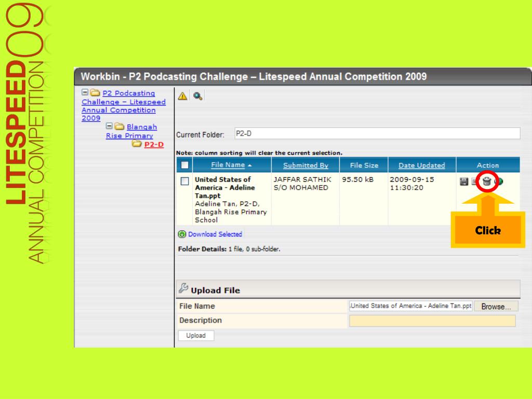The width and height of the screenshot is (532, 399).
Task: Click the magnifying glass search icon
Action: [x=197, y=96]
